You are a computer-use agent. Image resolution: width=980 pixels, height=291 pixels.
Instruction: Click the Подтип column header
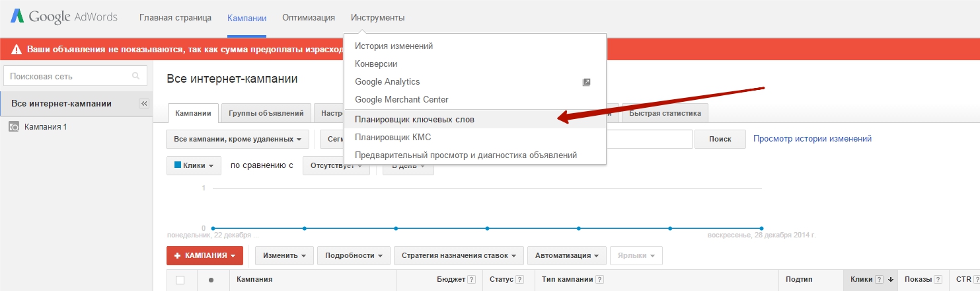(799, 280)
